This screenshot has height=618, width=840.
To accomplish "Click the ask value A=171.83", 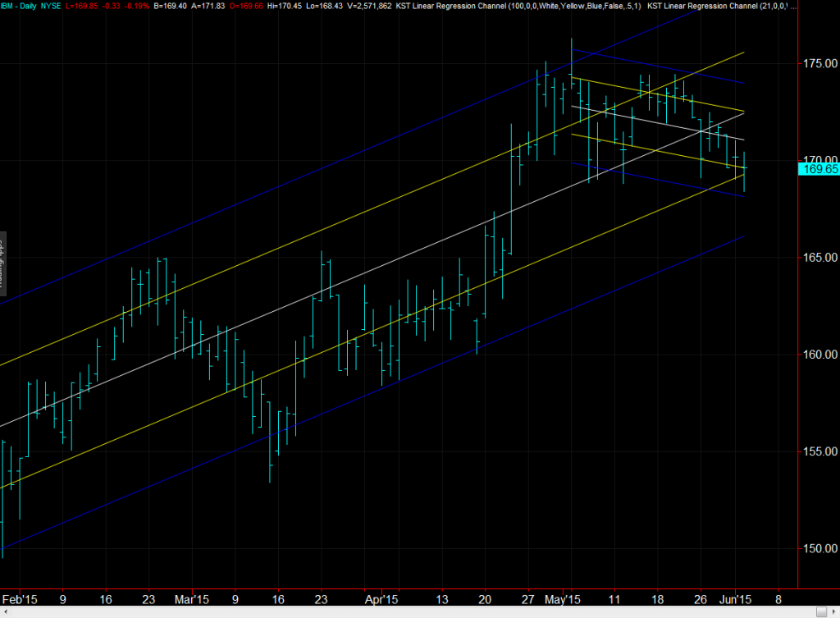I will [x=208, y=6].
